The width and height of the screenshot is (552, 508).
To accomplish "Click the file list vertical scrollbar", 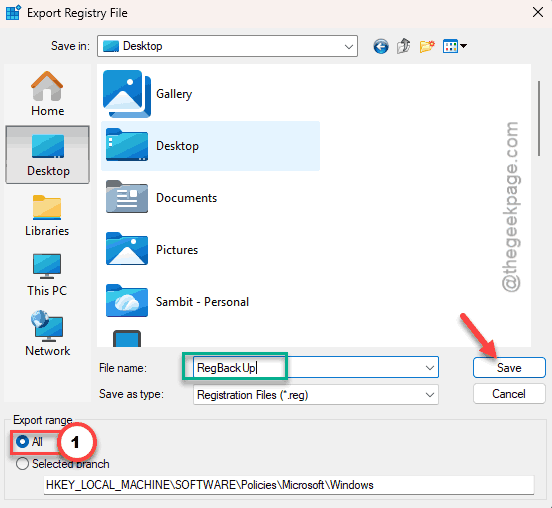I will click(x=539, y=118).
